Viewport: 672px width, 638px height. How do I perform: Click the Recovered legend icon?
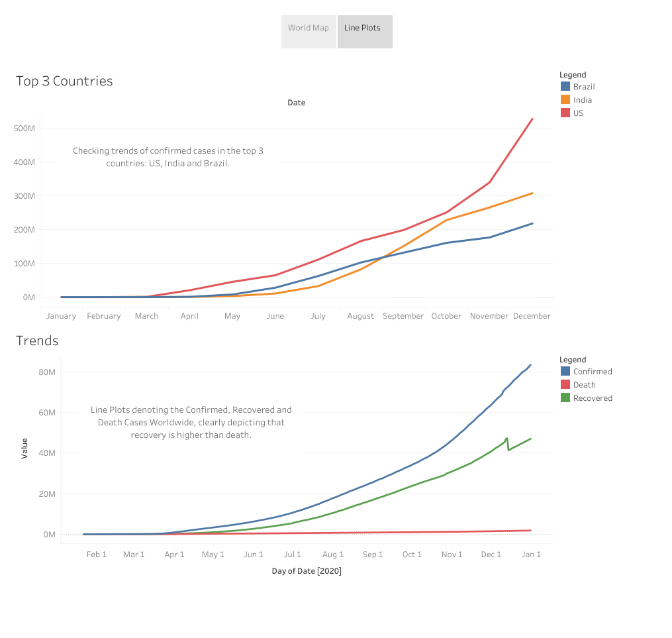(x=564, y=398)
